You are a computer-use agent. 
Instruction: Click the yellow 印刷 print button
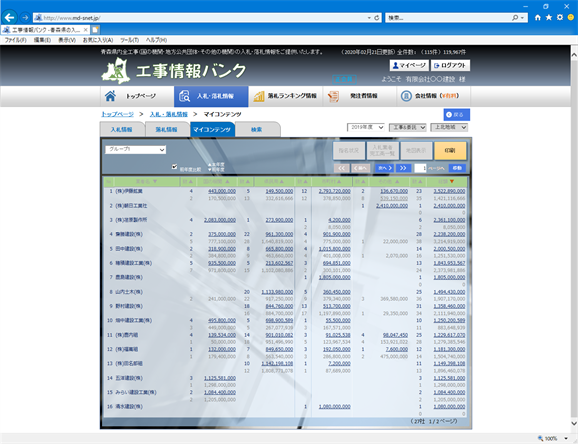[x=450, y=150]
